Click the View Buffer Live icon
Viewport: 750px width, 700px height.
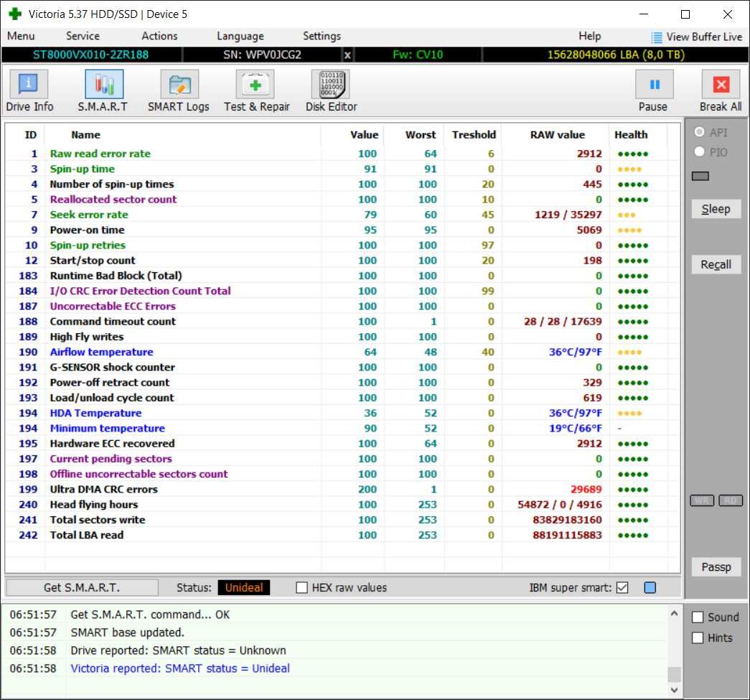(657, 37)
